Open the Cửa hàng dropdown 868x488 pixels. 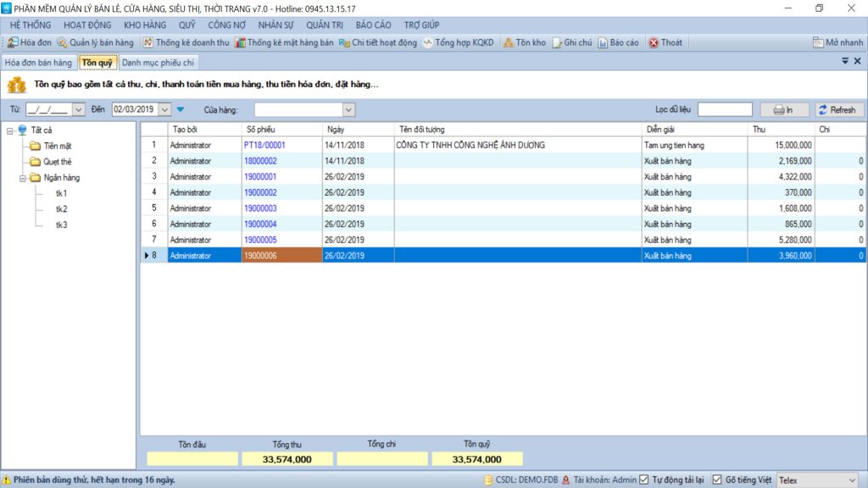pos(348,109)
